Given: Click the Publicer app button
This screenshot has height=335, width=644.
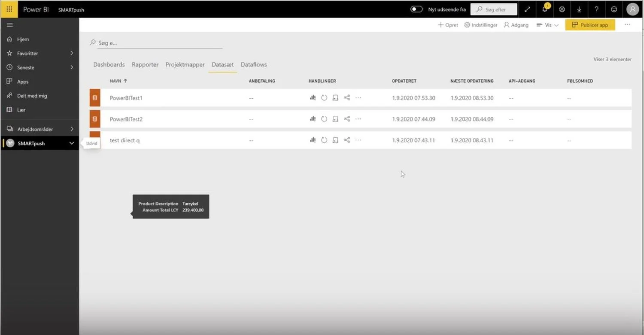Looking at the screenshot, I should pos(590,25).
